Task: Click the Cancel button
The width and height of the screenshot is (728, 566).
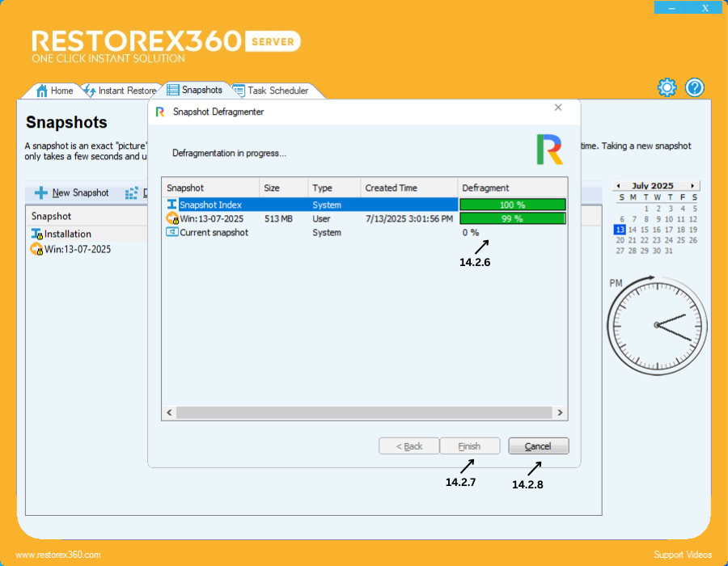Action: pyautogui.click(x=538, y=446)
